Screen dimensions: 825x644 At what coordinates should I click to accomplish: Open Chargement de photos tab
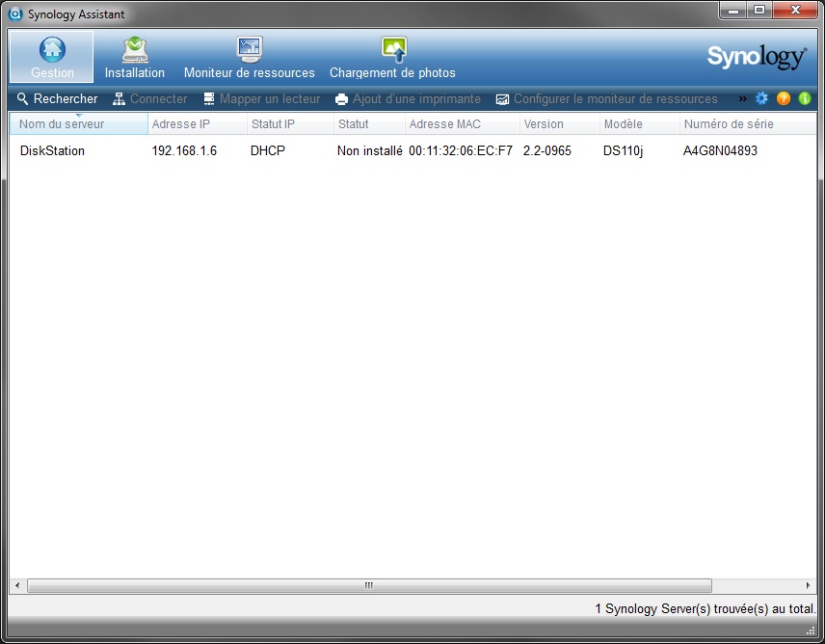click(392, 57)
